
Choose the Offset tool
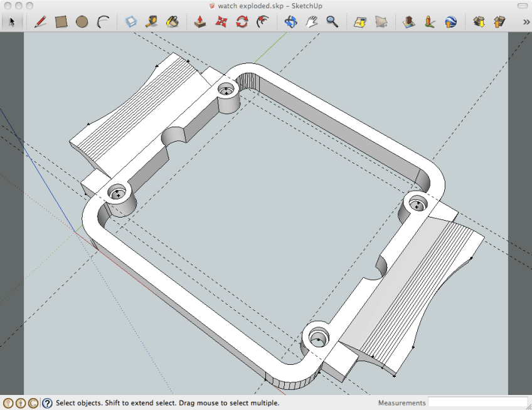tap(262, 21)
